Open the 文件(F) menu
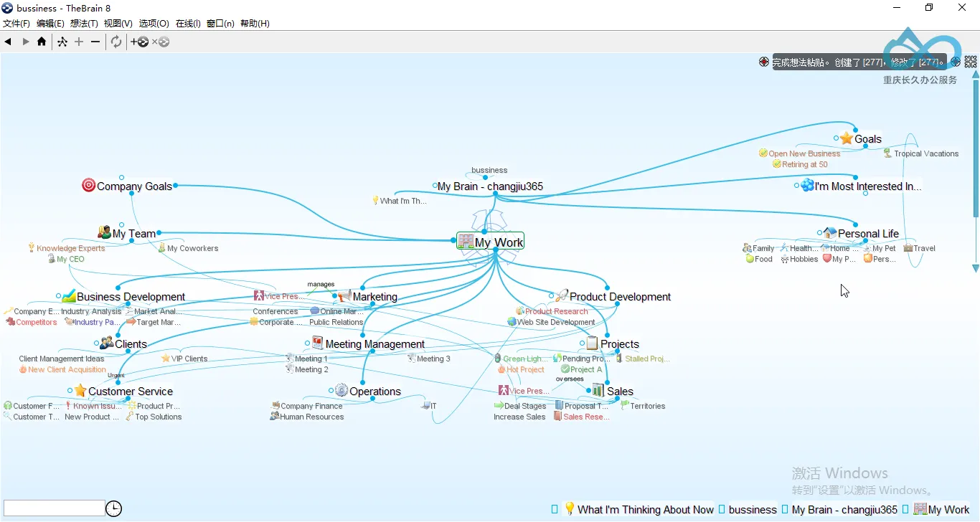Viewport: 980px width, 522px height. [x=17, y=24]
